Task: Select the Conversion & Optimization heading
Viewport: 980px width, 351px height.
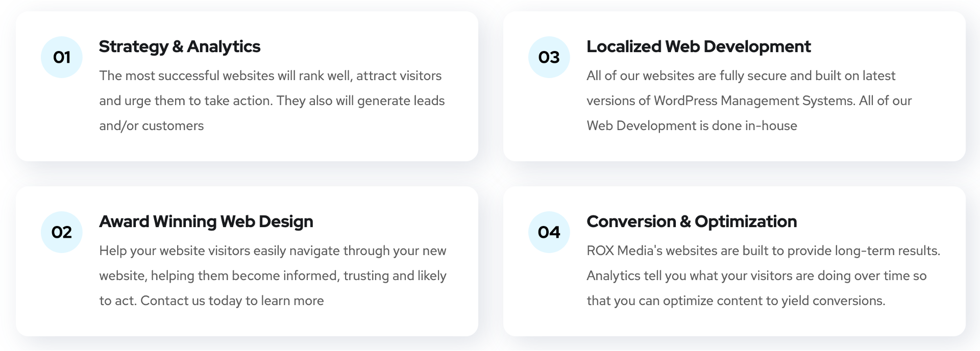Action: click(x=692, y=221)
